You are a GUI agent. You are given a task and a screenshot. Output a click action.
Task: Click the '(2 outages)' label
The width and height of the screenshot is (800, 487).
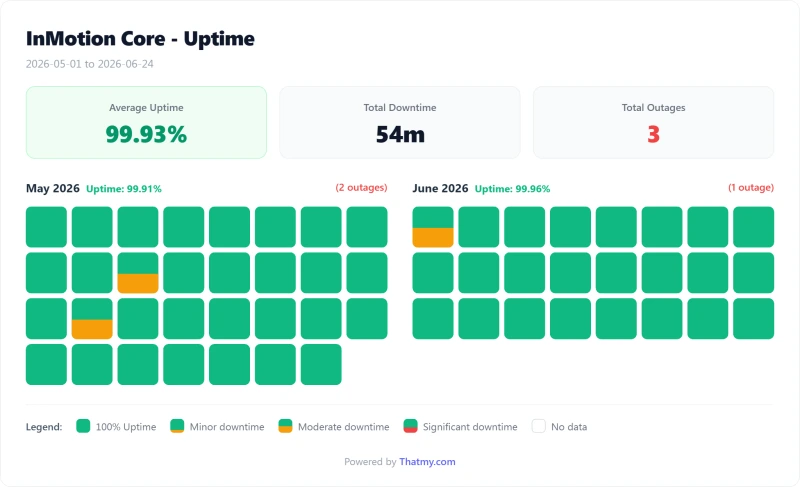[x=361, y=188]
